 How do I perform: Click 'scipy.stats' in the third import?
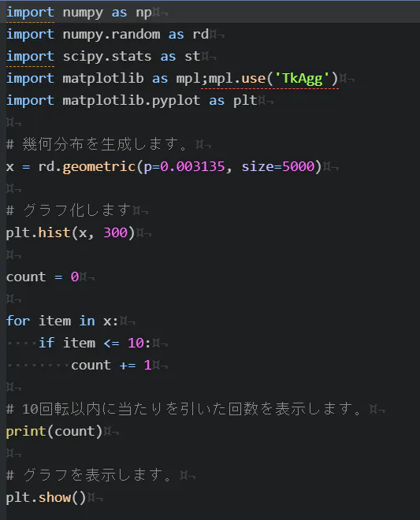pos(107,57)
